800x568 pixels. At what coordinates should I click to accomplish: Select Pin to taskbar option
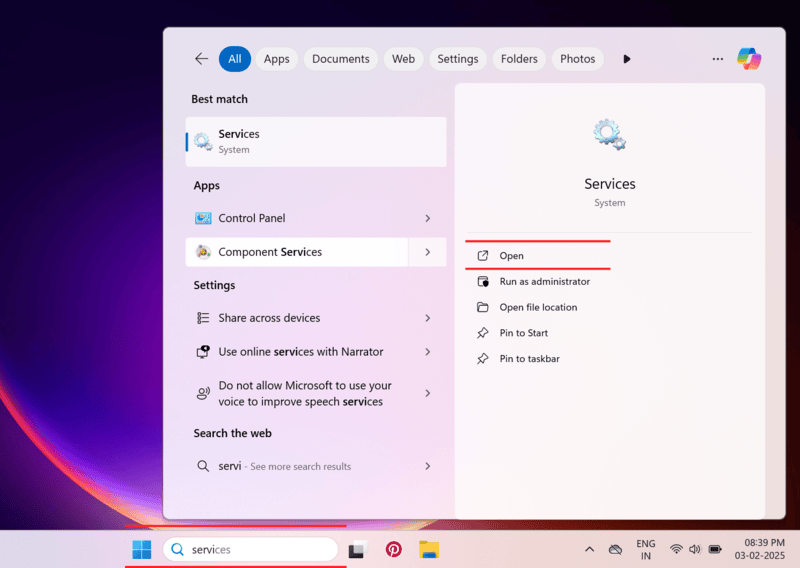pyautogui.click(x=529, y=359)
